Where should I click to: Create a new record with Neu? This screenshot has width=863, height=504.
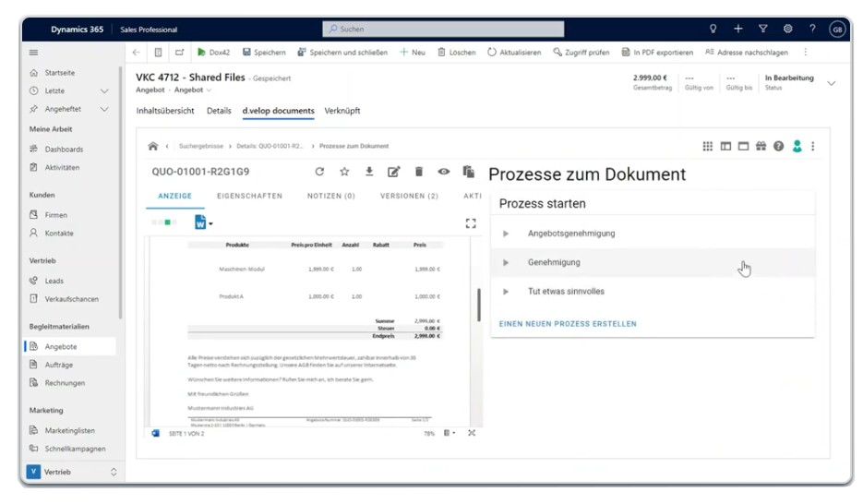pos(413,53)
